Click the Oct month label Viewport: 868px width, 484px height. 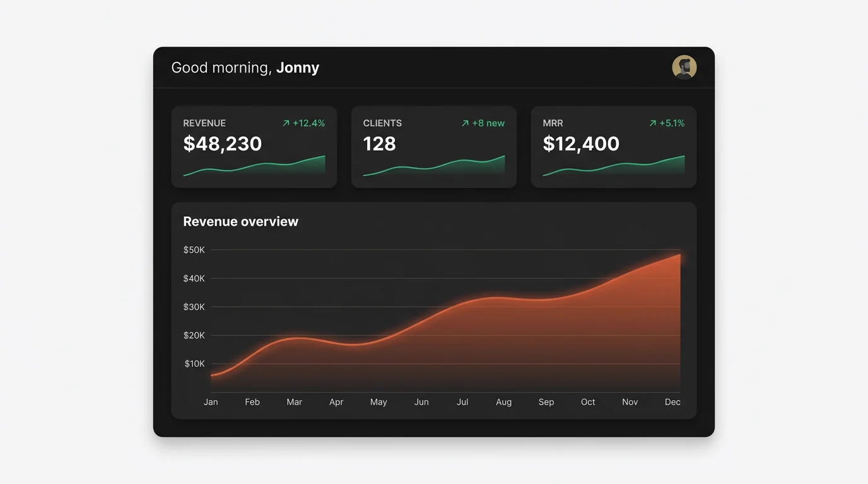(x=588, y=402)
